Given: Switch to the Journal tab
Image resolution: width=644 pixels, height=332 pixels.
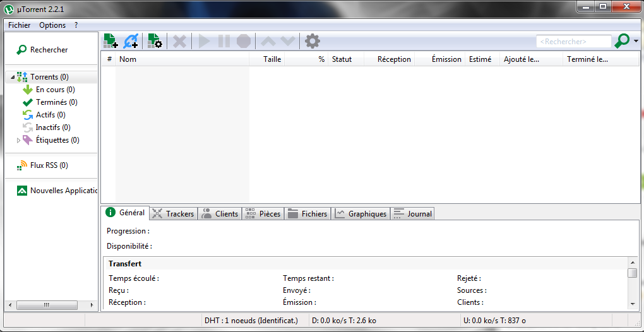Looking at the screenshot, I should [x=413, y=214].
